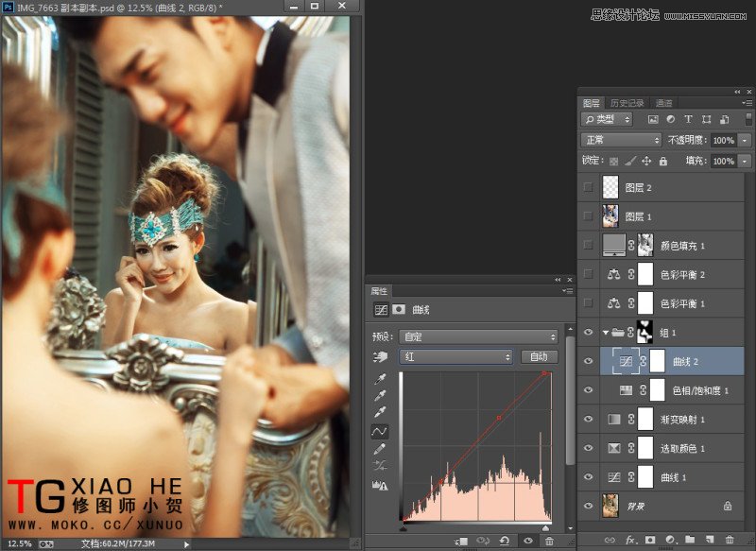Open the 正常 blend mode dropdown

pos(619,142)
